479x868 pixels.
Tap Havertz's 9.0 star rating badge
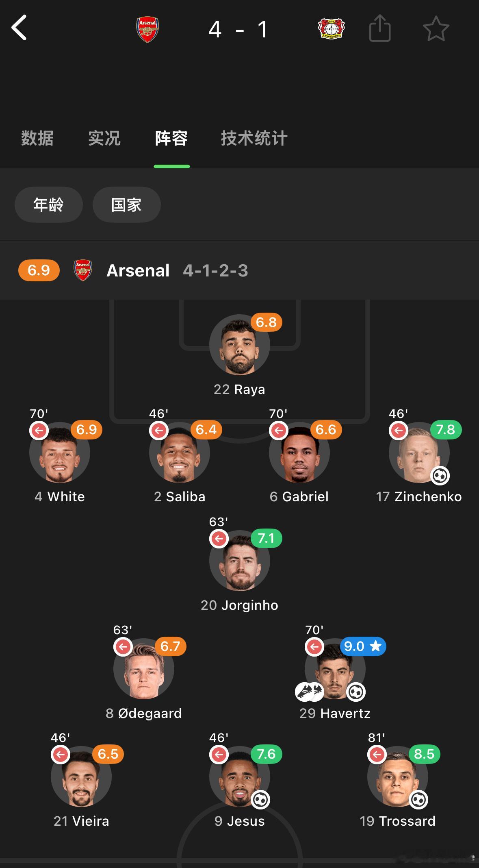coord(363,646)
